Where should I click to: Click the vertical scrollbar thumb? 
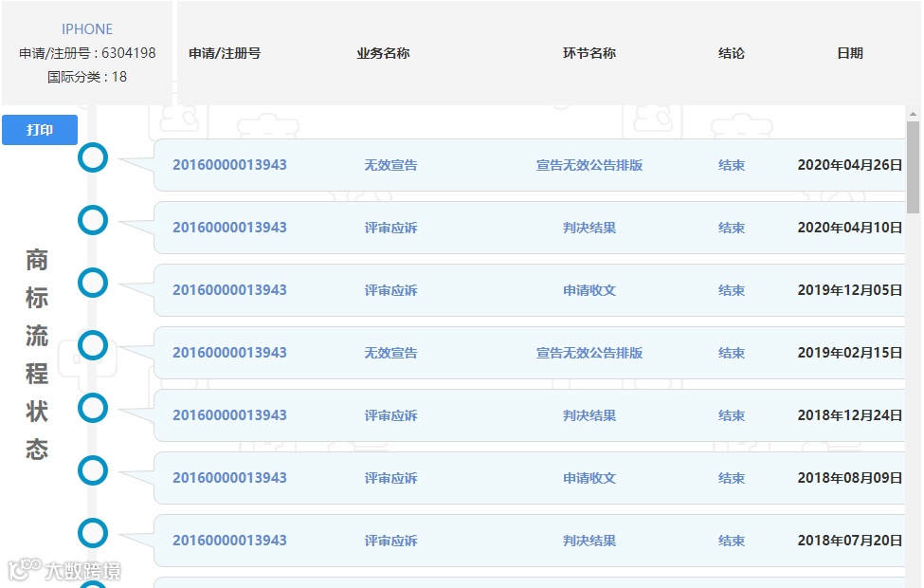(x=913, y=168)
